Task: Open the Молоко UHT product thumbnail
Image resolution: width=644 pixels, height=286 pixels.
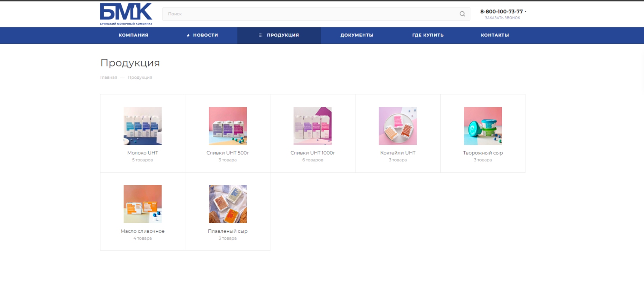Action: point(143,126)
